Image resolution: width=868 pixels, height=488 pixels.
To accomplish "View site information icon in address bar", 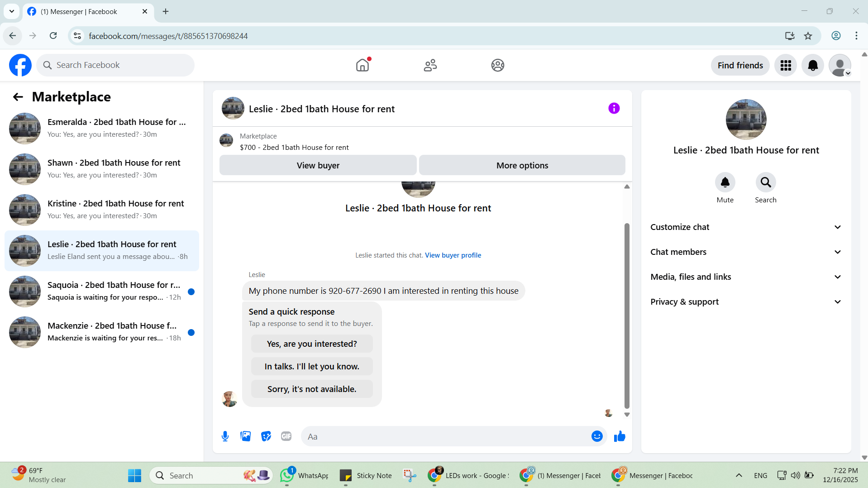I will point(77,36).
